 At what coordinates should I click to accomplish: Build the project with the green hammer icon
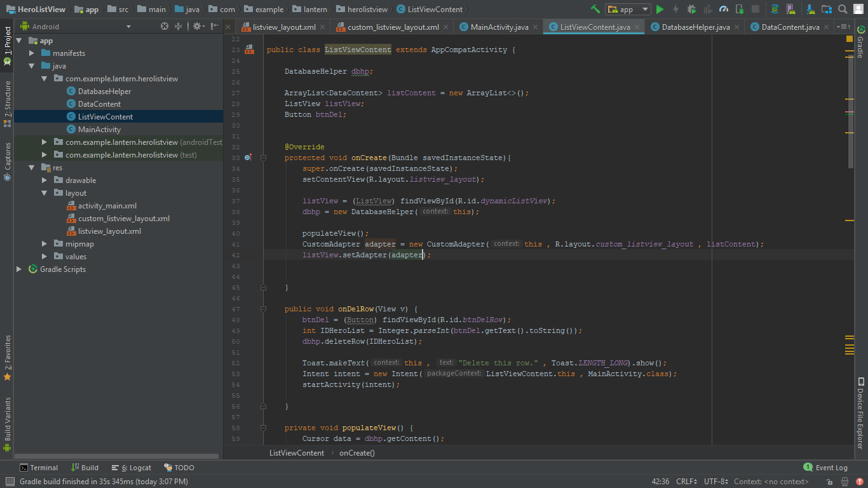pos(596,10)
